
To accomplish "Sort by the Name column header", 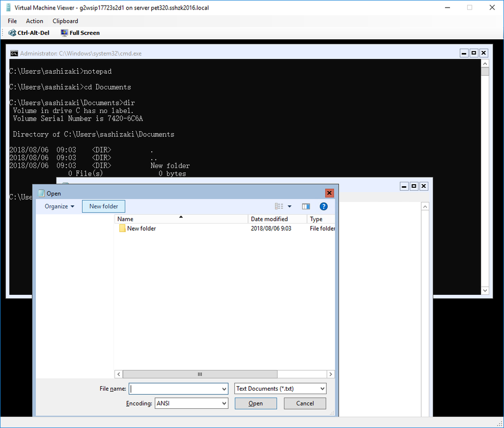I will pos(181,219).
